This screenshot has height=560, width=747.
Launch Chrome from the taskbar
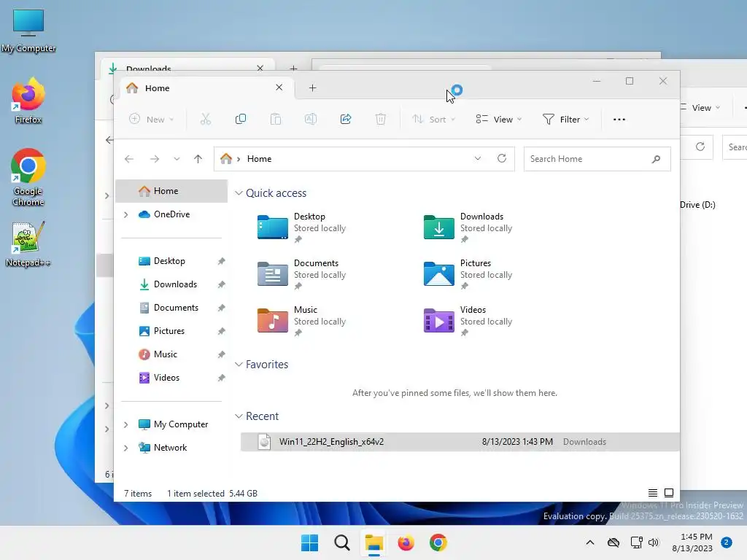438,542
